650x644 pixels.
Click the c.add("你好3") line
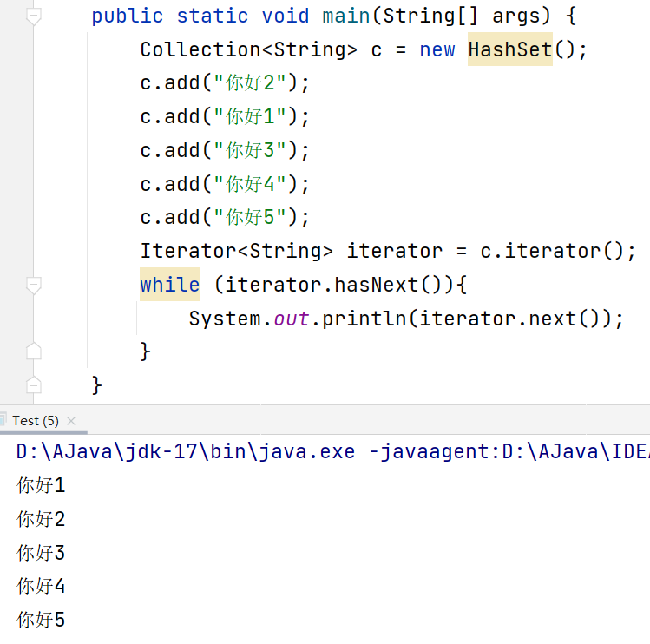point(225,150)
